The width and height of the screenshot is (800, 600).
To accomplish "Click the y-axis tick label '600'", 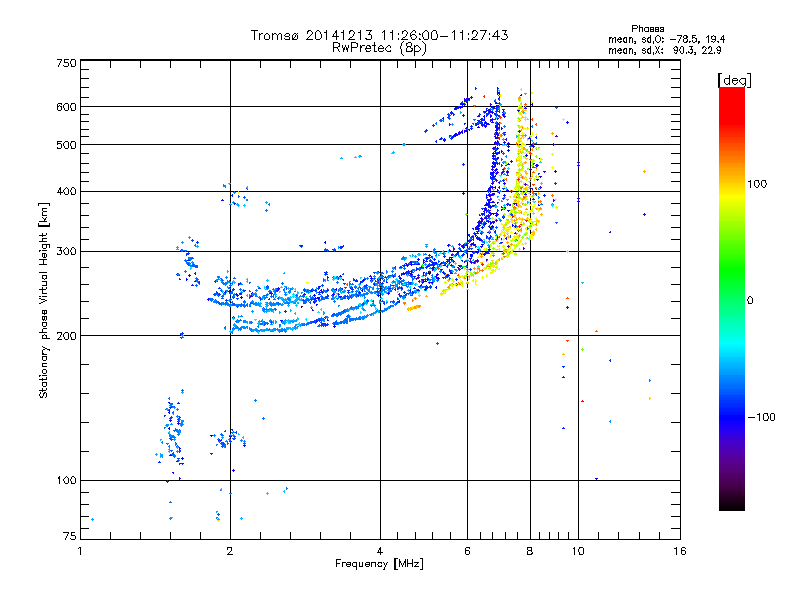I will [66, 107].
